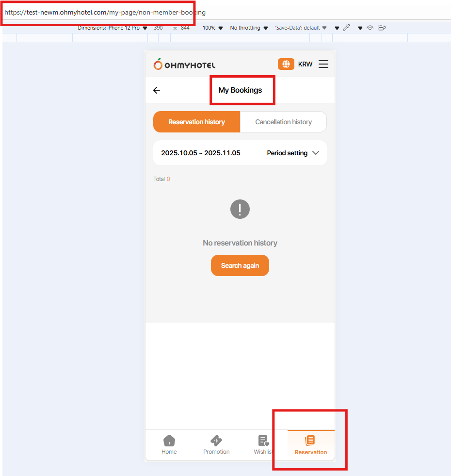Open the hamburger menu icon

pyautogui.click(x=323, y=64)
